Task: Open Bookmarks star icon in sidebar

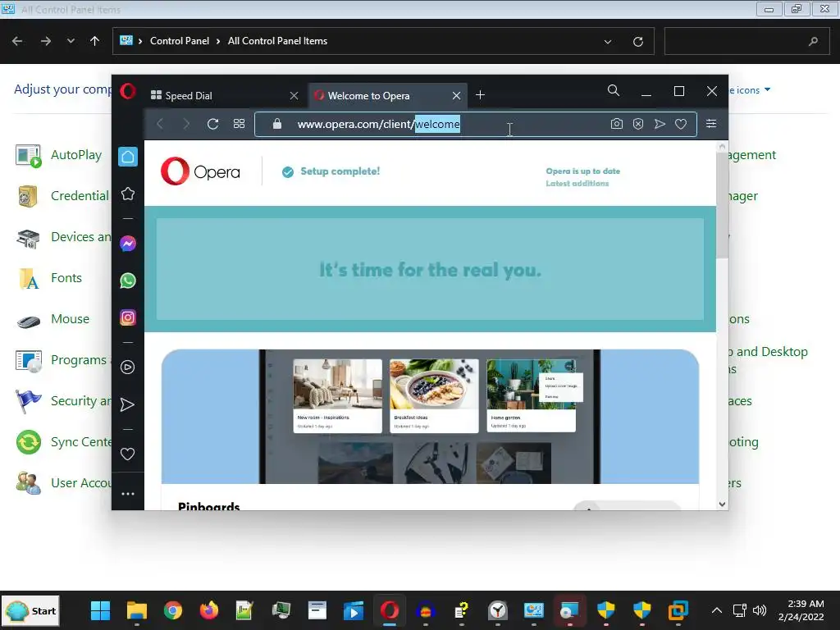Action: (x=127, y=194)
